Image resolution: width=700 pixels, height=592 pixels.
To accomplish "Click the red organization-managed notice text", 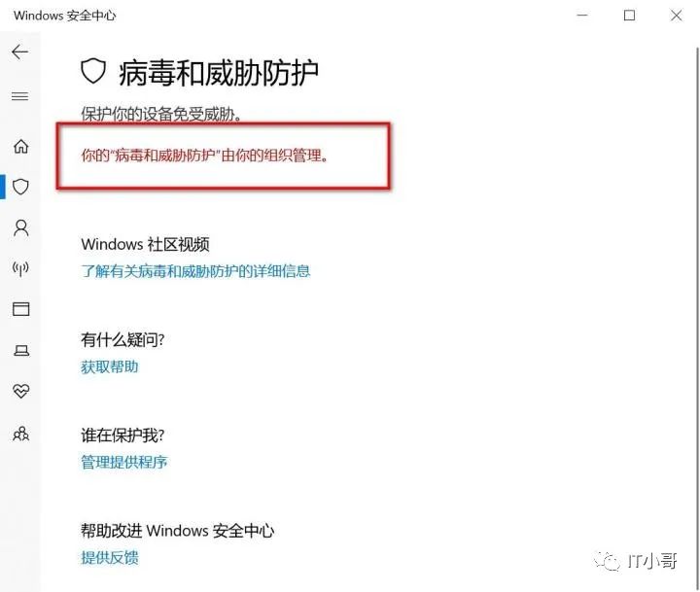I will [x=204, y=156].
